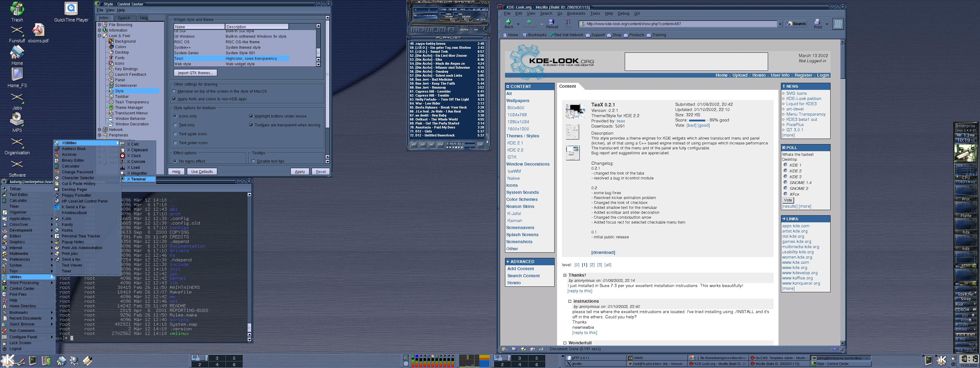Viewport: 980px width, 368px height.
Task: Open Mozilla's Tasks menu
Action: tap(595, 13)
